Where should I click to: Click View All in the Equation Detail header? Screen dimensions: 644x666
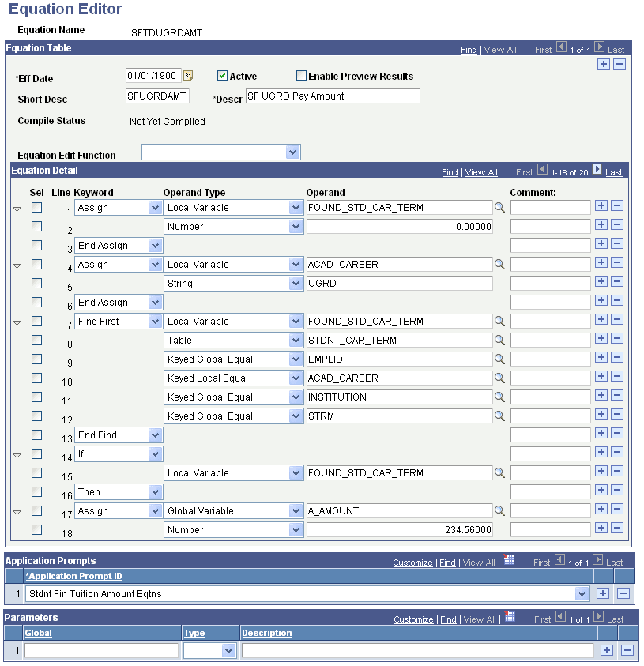pos(482,171)
